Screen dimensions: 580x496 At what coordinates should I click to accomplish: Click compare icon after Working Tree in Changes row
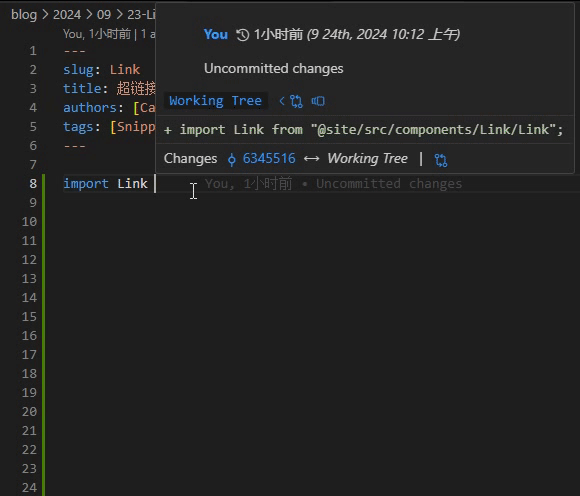coord(441,160)
